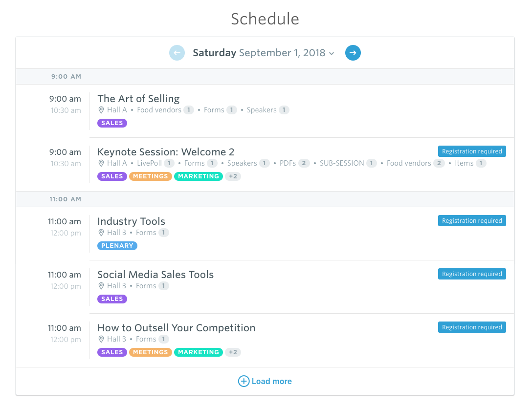The height and width of the screenshot is (408, 532).
Task: Expand +2 tags on How to Outsell Your Competition
Action: coord(233,352)
